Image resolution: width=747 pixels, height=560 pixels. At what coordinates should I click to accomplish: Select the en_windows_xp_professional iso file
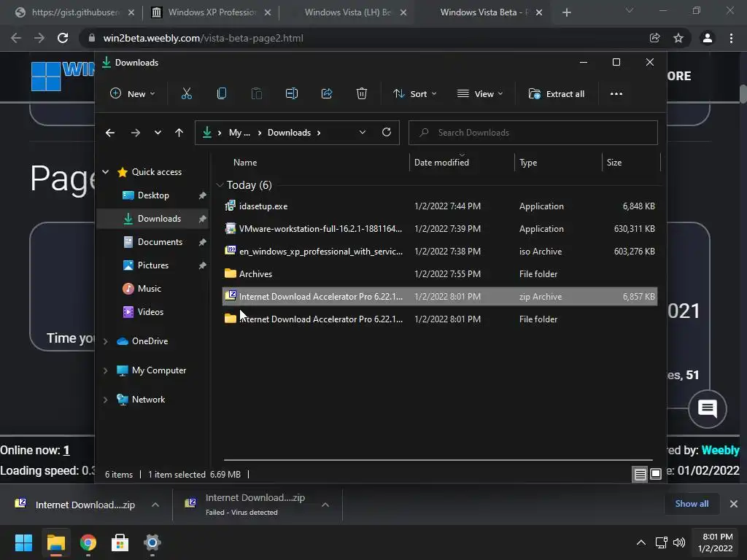(440, 252)
